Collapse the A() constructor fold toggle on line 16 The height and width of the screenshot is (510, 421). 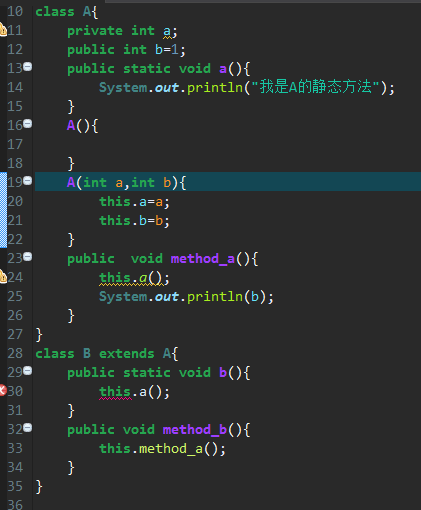[x=28, y=124]
